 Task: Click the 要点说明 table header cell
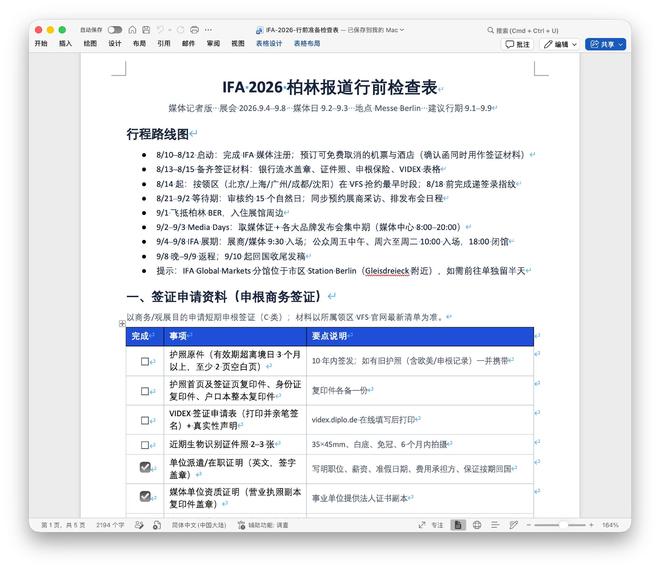click(x=420, y=336)
